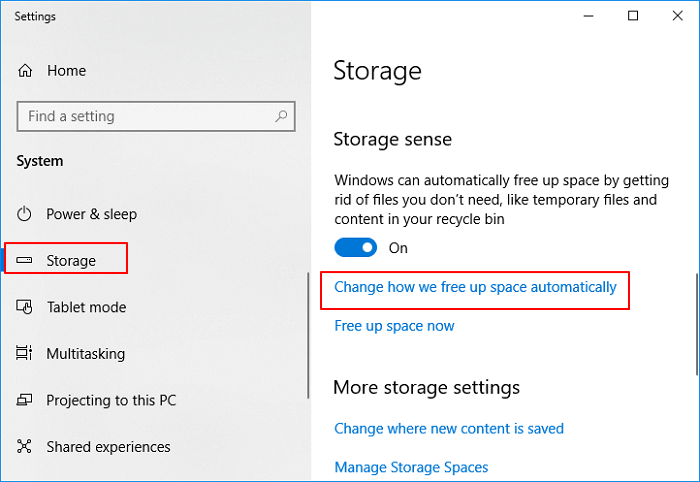This screenshot has width=700, height=482.
Task: Maximize the Settings window
Action: [x=634, y=16]
